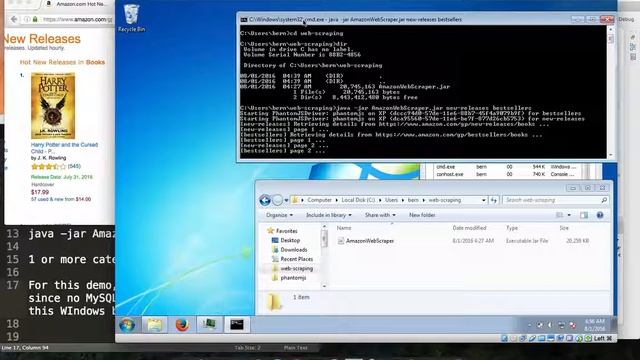
Task: Click VirtualBox hard disk status icon
Action: click(504, 338)
